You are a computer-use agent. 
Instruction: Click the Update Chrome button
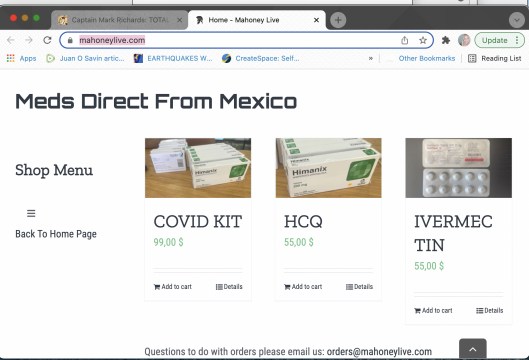(500, 40)
